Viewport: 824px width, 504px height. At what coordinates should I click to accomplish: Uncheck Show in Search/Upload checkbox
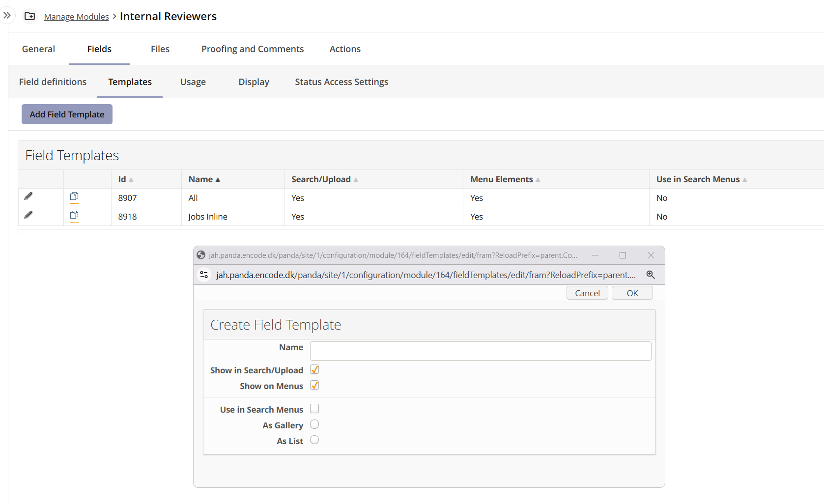(x=314, y=369)
